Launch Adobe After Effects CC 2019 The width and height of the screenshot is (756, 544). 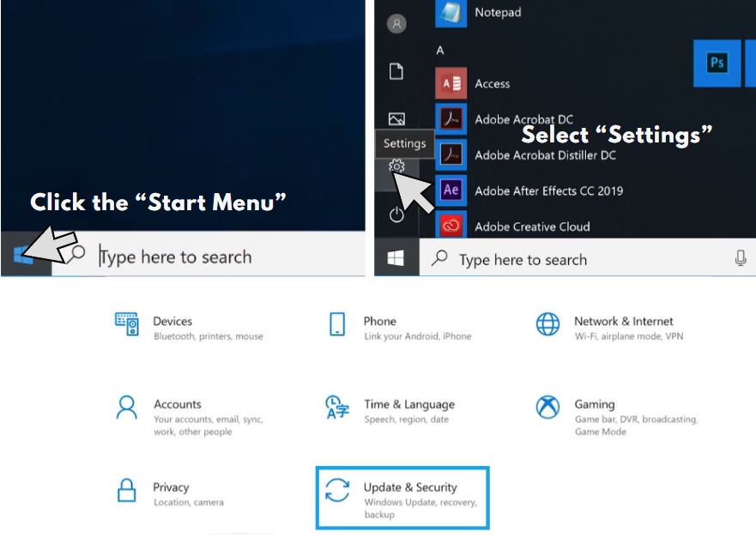coord(529,190)
